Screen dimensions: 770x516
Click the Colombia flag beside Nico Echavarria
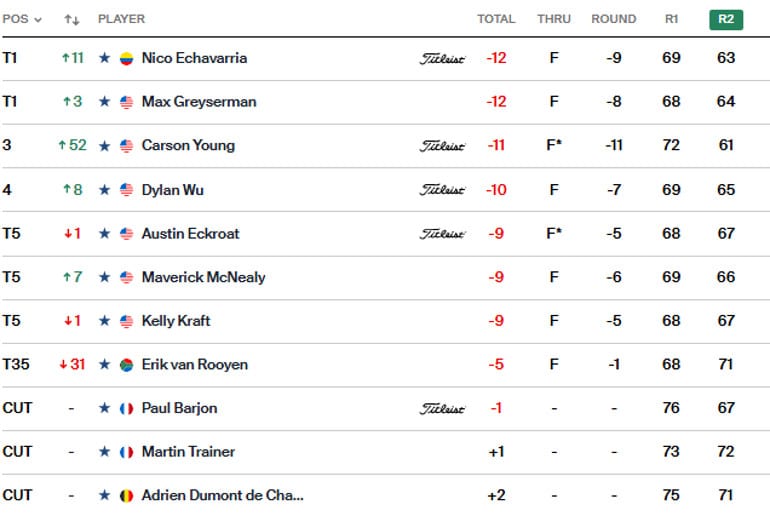(126, 59)
